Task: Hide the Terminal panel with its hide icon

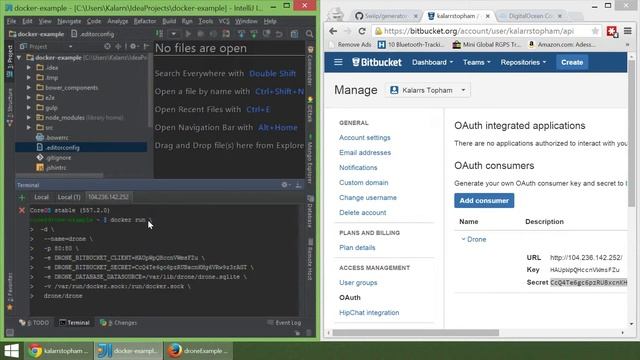Action: (x=298, y=185)
